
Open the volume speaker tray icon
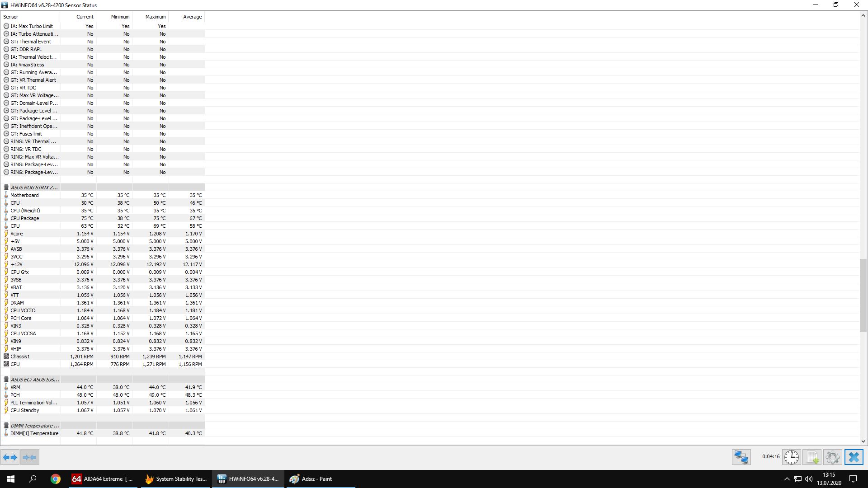pyautogui.click(x=809, y=479)
